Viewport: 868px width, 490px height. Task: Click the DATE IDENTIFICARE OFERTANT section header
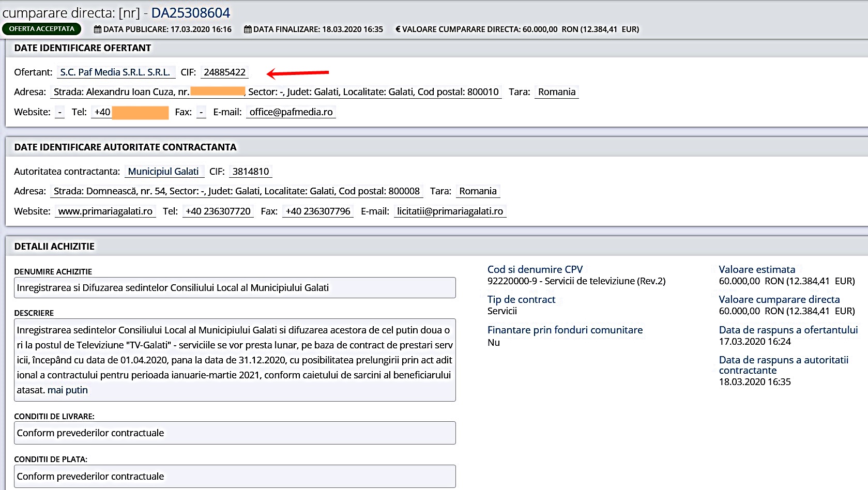[x=83, y=48]
